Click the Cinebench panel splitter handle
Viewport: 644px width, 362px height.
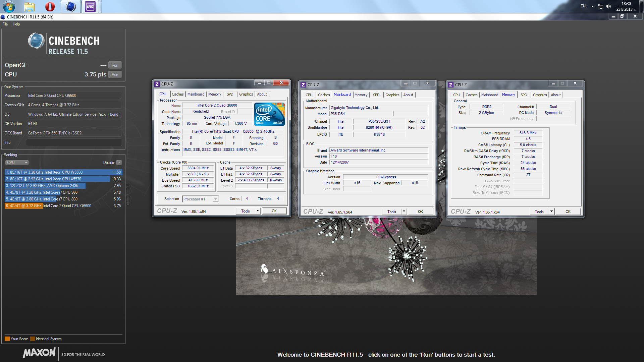(128, 194)
